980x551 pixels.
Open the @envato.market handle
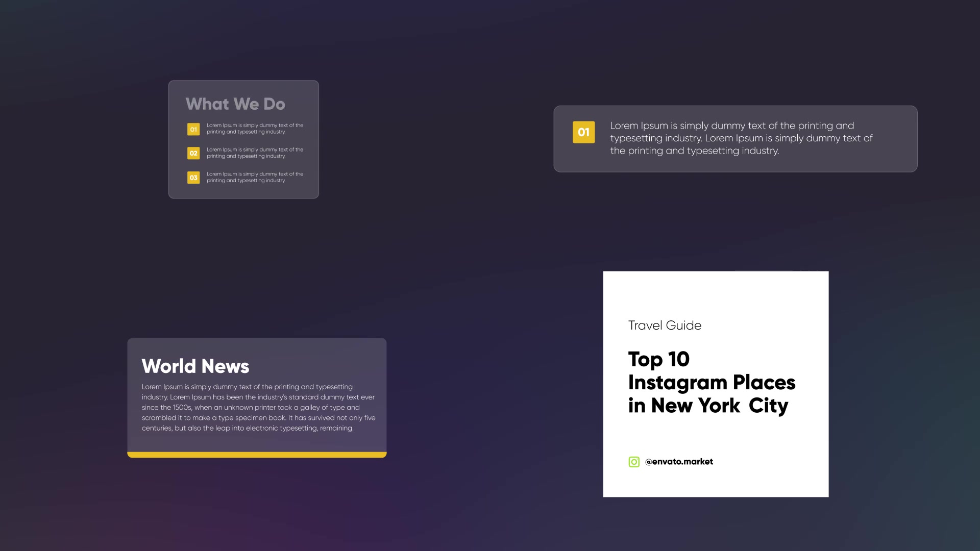click(679, 462)
